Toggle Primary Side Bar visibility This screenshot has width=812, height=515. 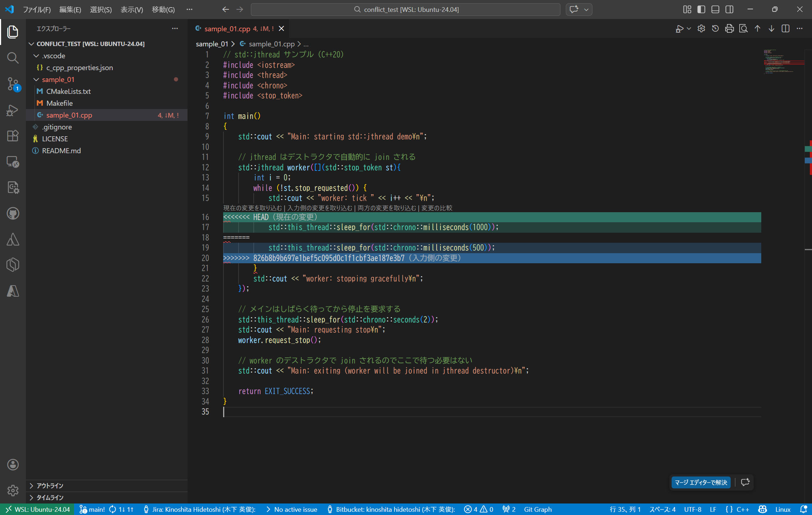click(x=701, y=10)
